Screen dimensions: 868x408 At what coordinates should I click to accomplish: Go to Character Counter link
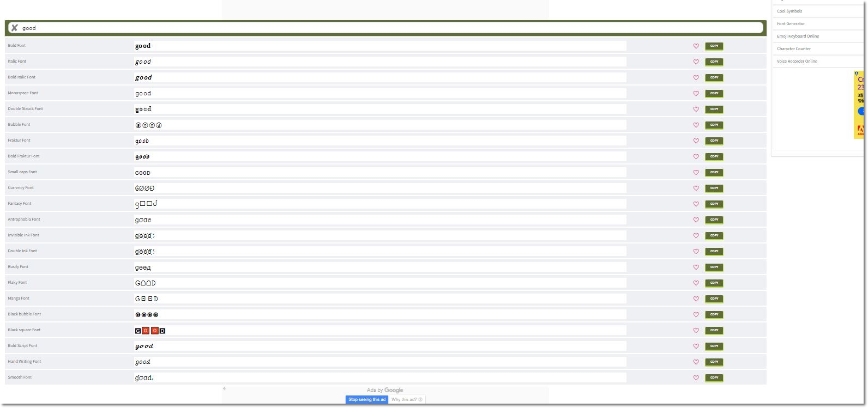click(793, 49)
